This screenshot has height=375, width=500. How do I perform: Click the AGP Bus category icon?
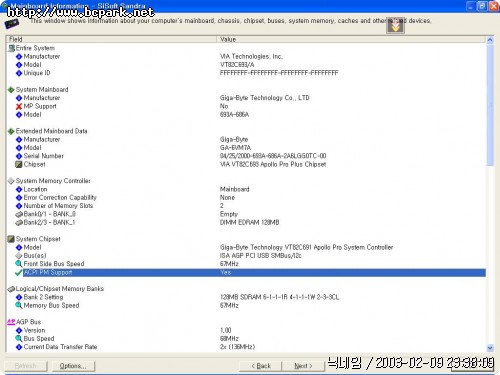click(x=11, y=322)
